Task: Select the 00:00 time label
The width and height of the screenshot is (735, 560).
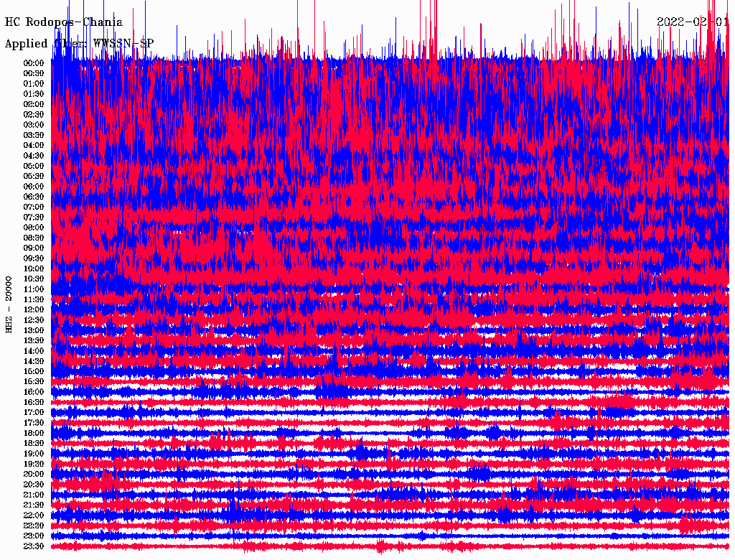Action: [34, 62]
